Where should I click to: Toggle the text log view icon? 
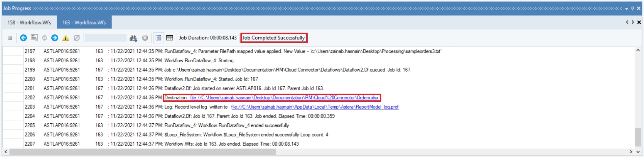tap(158, 38)
